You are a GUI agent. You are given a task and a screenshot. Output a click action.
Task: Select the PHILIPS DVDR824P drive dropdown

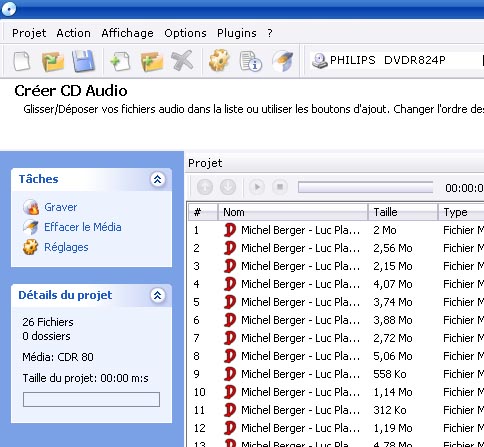coord(397,60)
